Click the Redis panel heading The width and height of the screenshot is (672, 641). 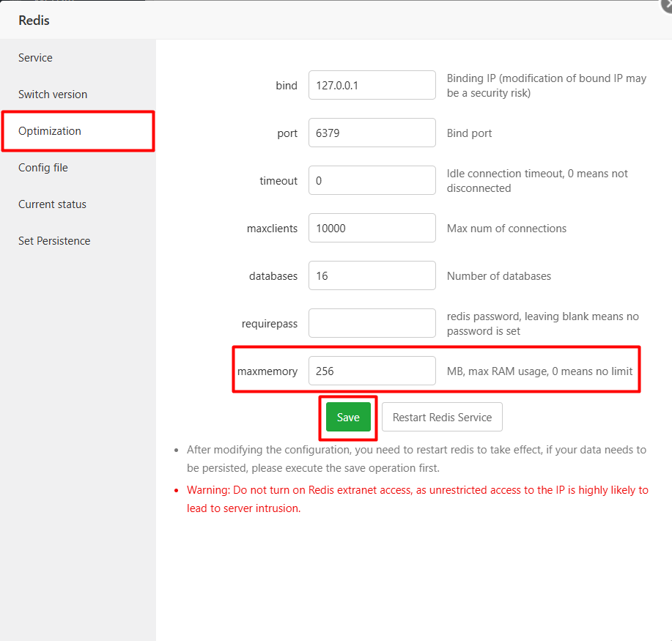[x=34, y=21]
